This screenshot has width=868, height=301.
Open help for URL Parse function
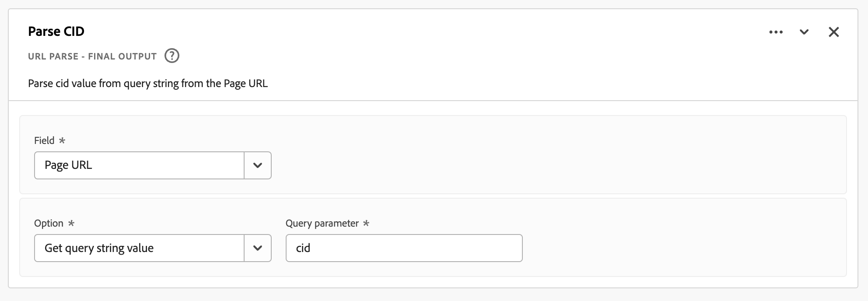pos(172,56)
